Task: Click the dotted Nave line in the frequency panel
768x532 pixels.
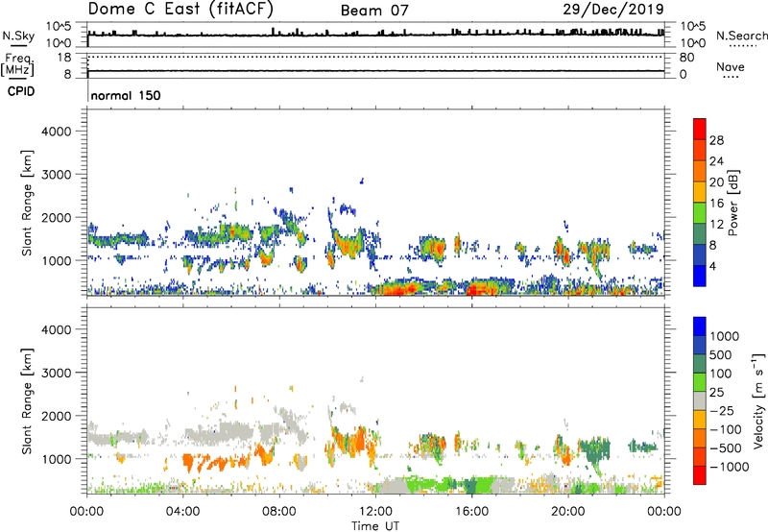Action: (x=375, y=57)
